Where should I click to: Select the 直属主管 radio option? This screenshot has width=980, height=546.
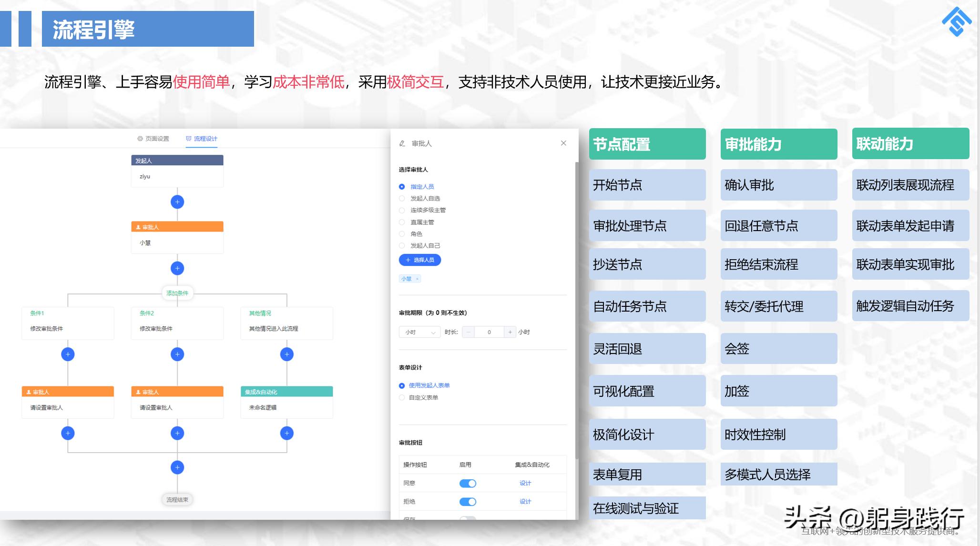401,222
